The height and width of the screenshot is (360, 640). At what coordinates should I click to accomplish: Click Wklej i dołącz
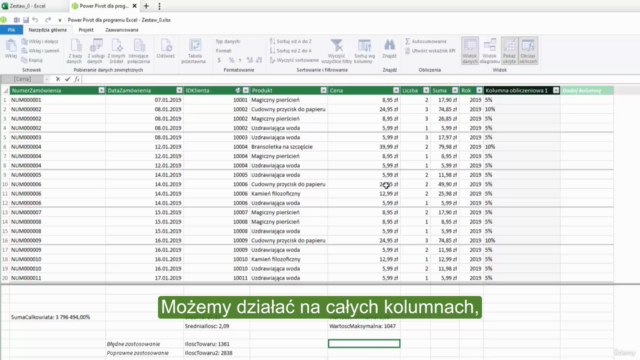[x=40, y=41]
